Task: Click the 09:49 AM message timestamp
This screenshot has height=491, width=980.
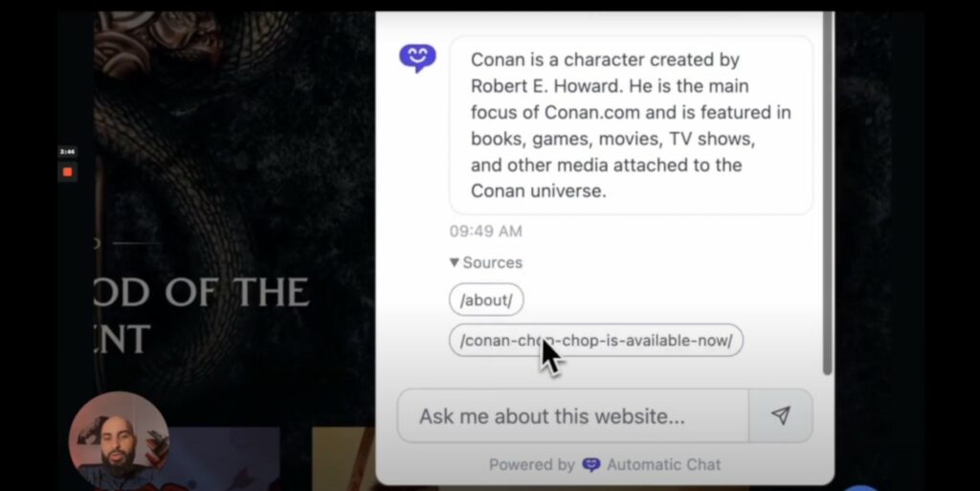Action: pyautogui.click(x=485, y=231)
